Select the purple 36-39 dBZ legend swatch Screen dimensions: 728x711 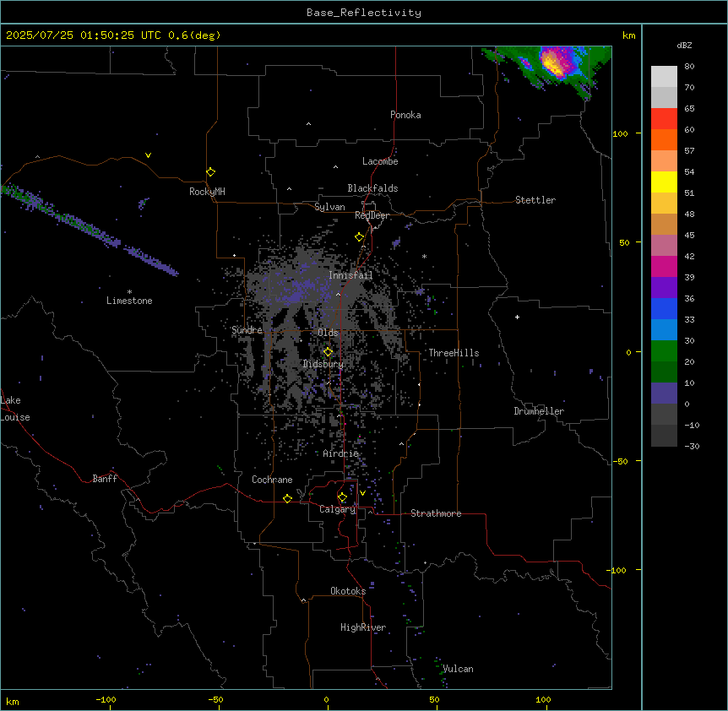(x=664, y=288)
